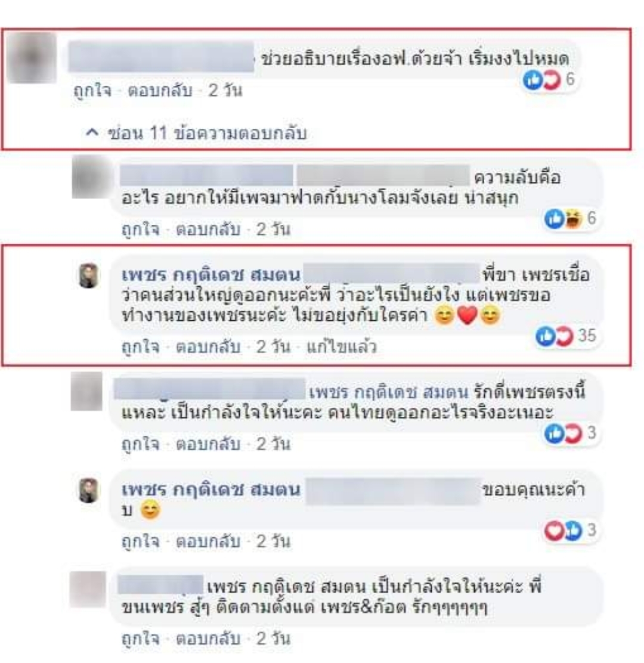Screen dimensions: 644x663
Task: Click the chevron beside ซ่อน 11 ข้อความตอบกลับ
Action: point(92,133)
